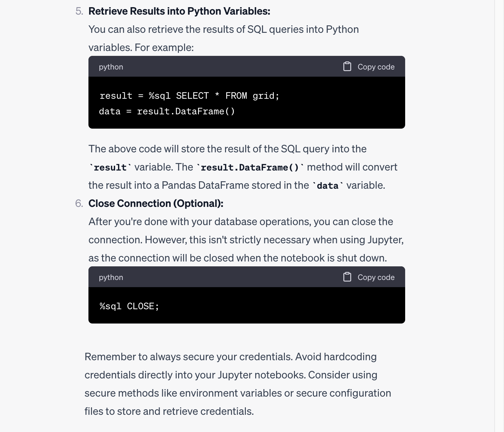Select the inline code result.DataFrame()
This screenshot has height=432, width=504.
250,167
